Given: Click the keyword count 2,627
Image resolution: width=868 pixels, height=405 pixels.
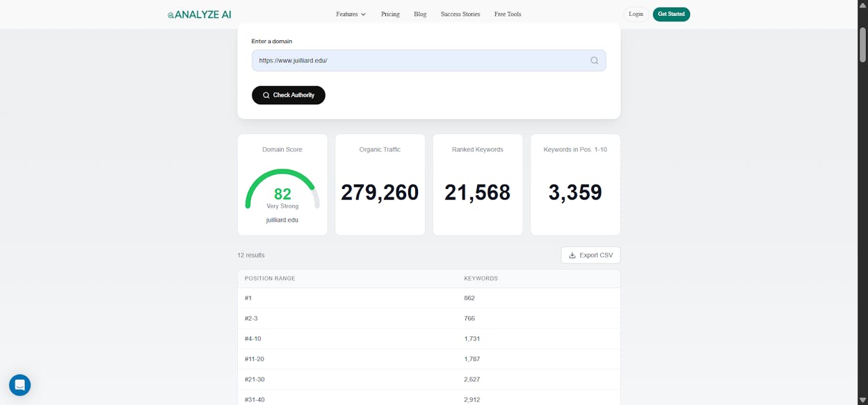Looking at the screenshot, I should pos(472,379).
